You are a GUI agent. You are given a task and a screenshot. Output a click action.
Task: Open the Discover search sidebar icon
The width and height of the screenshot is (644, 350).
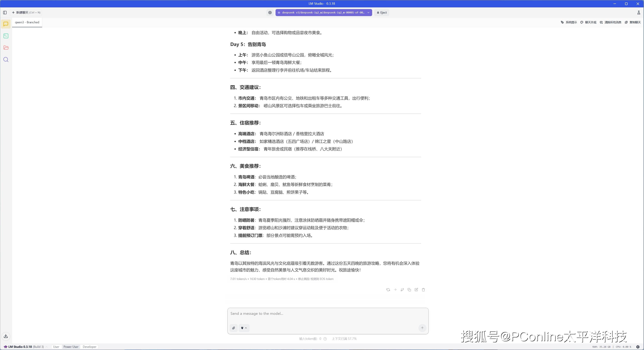(x=6, y=60)
